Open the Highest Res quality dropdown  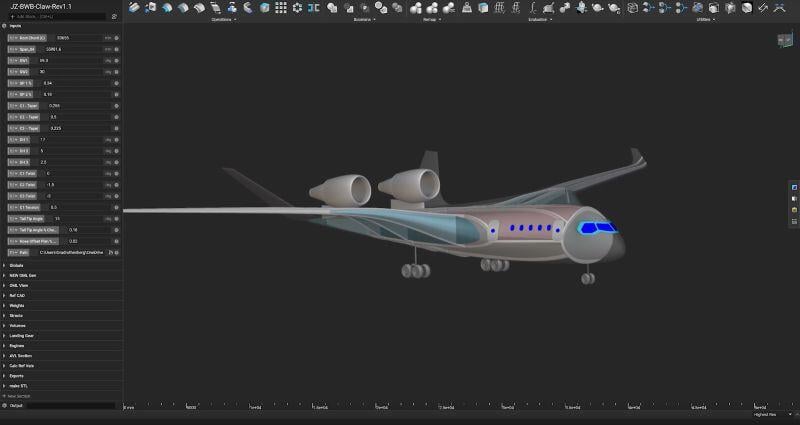click(772, 415)
